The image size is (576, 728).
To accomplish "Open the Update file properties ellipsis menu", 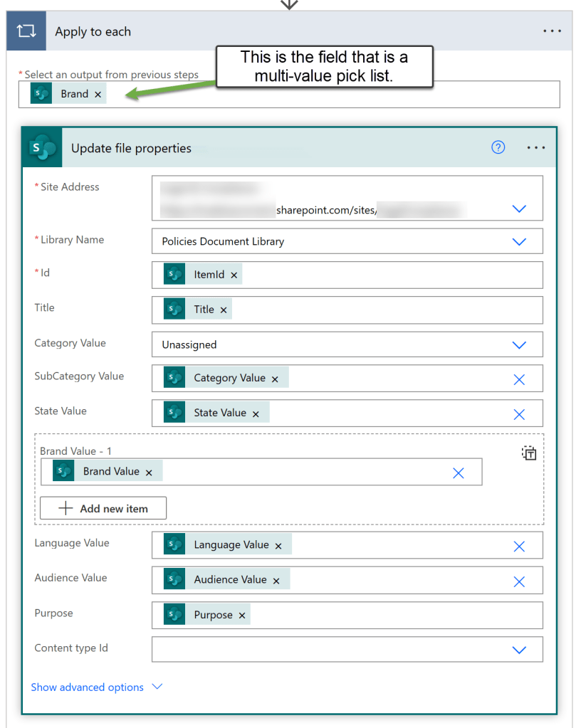I will [536, 147].
